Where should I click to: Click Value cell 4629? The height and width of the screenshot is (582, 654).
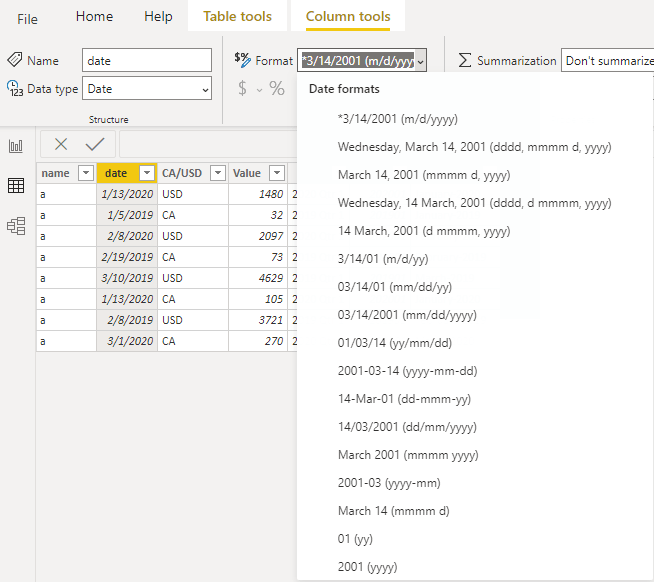[x=258, y=278]
